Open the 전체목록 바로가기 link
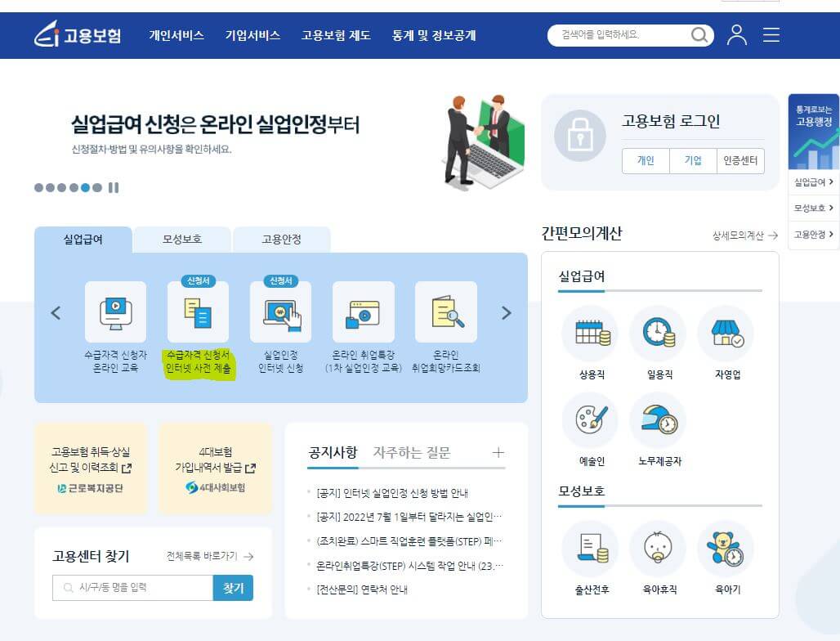The width and height of the screenshot is (840, 641). coord(209,556)
